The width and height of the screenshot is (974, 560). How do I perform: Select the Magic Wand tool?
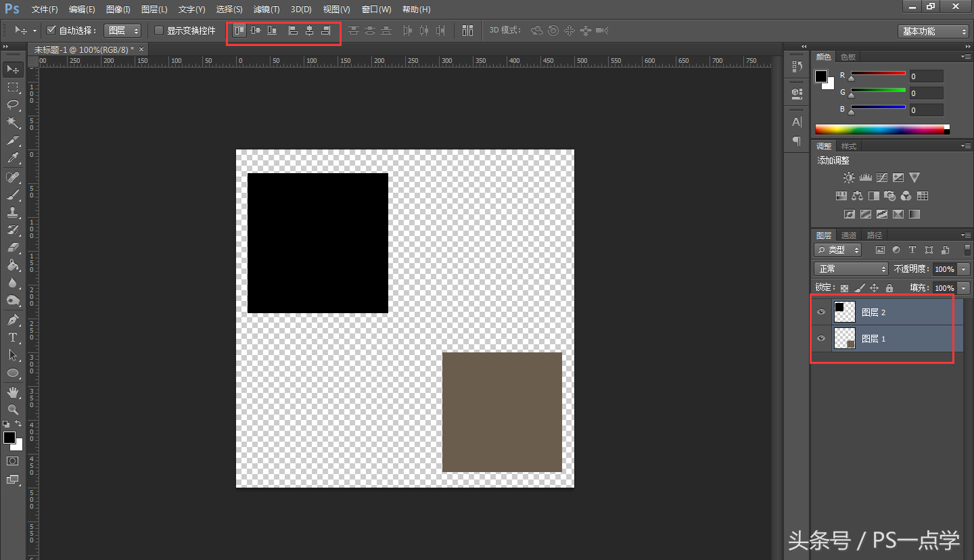(13, 122)
